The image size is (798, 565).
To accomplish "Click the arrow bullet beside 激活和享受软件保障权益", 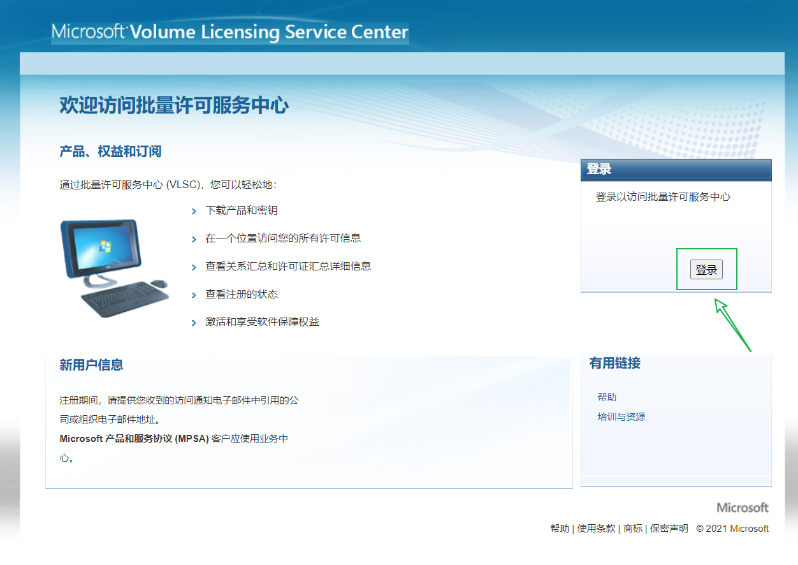I will 194,323.
